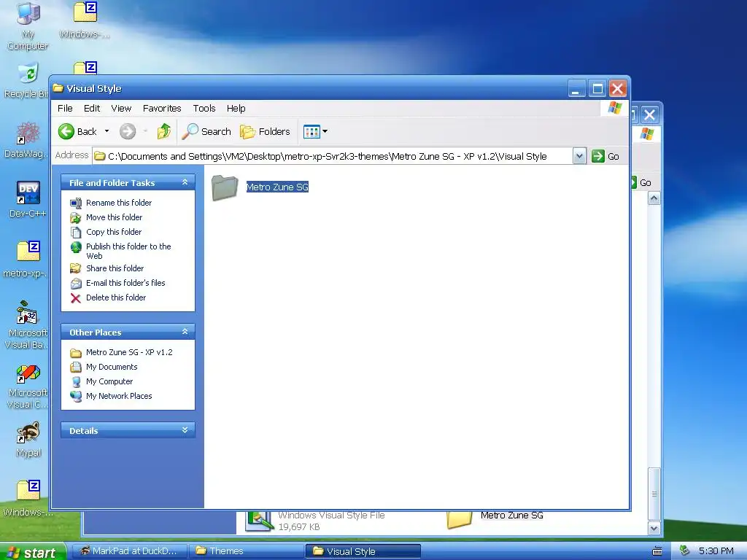Click the keyboard icon in system tray
Screen dimensions: 747x560
(x=657, y=551)
